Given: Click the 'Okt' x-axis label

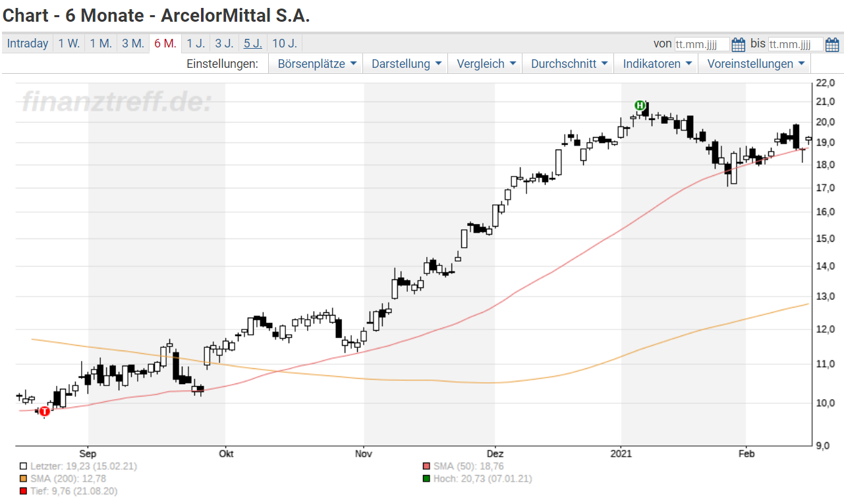Looking at the screenshot, I should [x=226, y=453].
